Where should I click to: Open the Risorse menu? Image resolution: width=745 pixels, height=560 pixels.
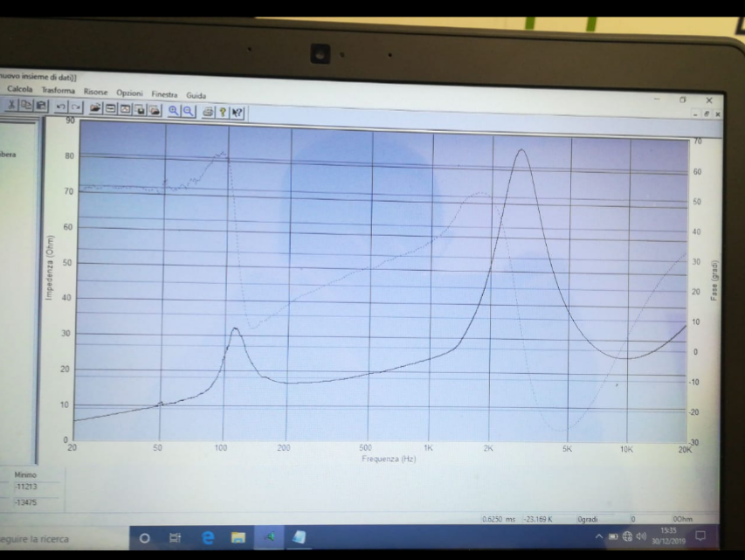96,92
